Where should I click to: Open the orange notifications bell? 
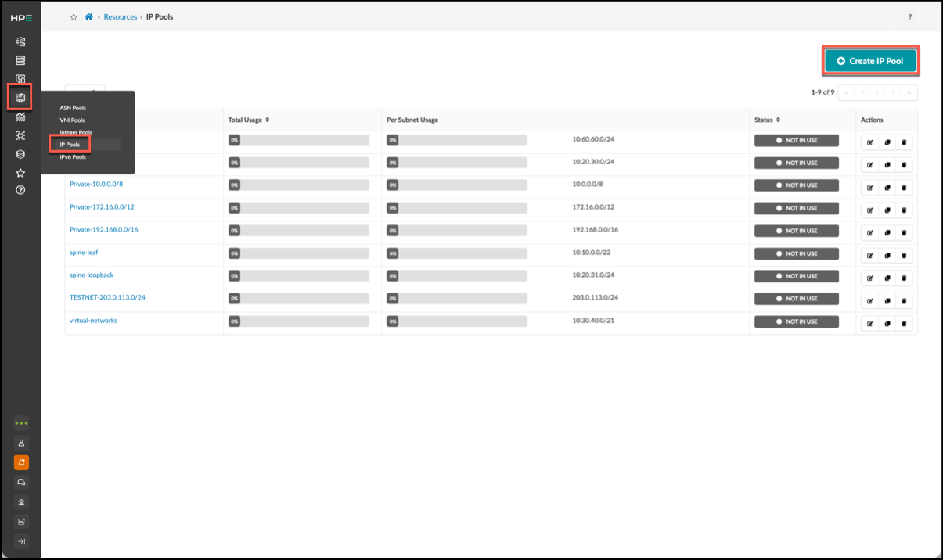(x=21, y=462)
